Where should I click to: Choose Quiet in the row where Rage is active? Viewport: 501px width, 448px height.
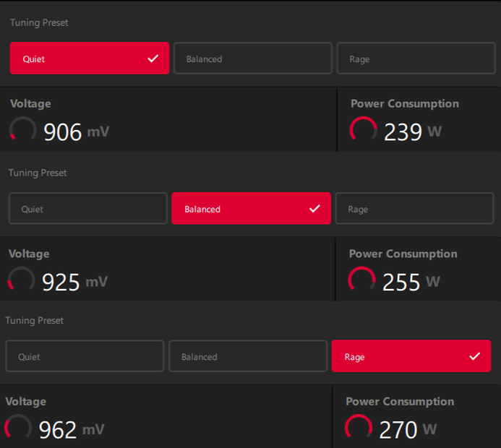85,356
